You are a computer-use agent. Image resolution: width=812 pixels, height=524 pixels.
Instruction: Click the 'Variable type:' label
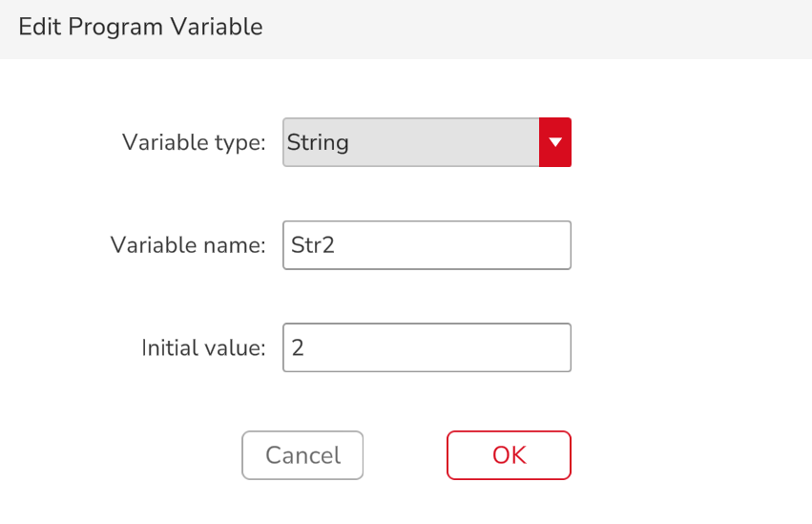(194, 143)
